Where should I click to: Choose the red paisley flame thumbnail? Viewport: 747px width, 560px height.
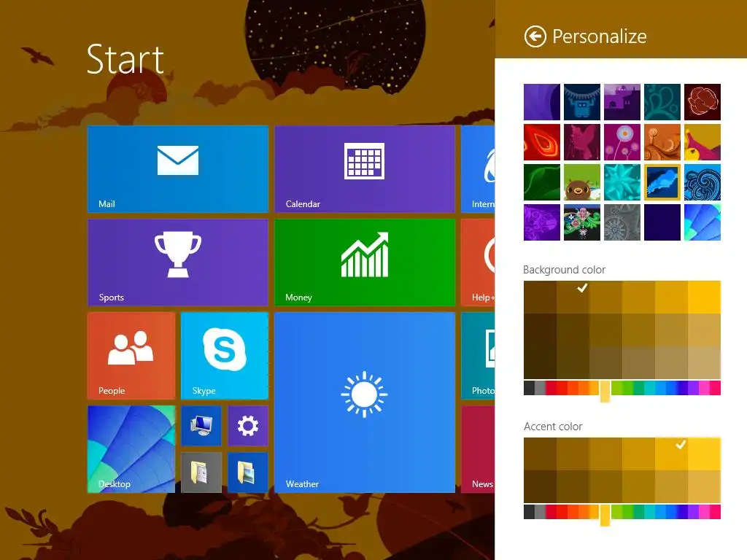click(542, 142)
